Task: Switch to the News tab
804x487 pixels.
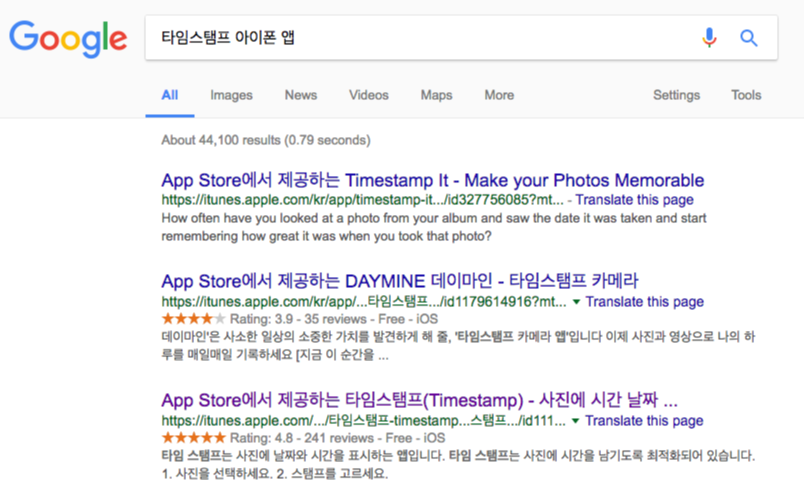Action: tap(301, 95)
